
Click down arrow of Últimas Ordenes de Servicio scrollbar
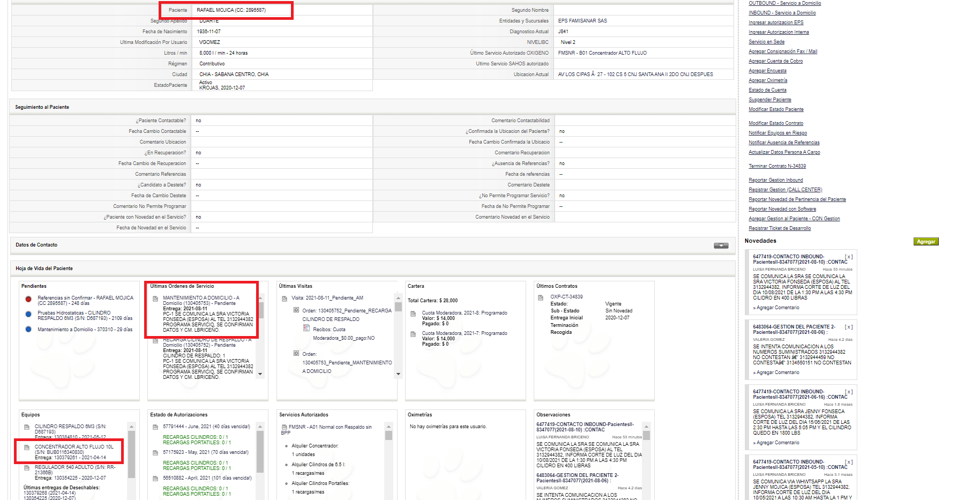pyautogui.click(x=260, y=374)
